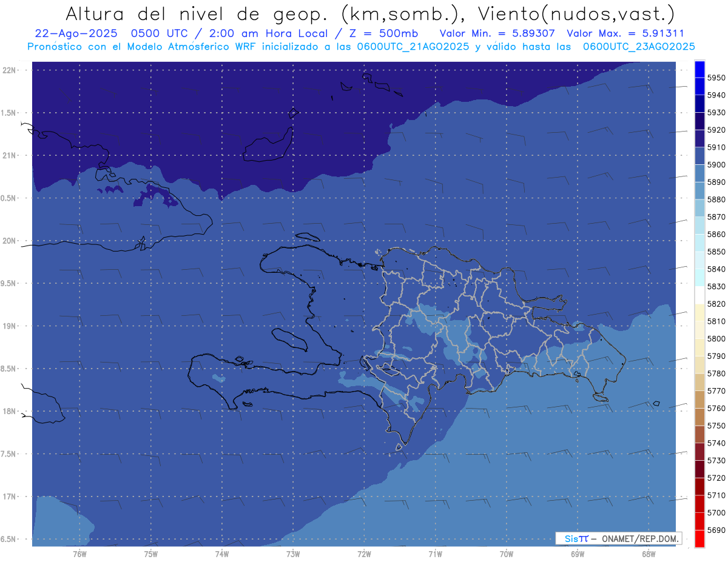The width and height of the screenshot is (728, 562).
Task: Click the 68W longitude label
Action: 649,554
